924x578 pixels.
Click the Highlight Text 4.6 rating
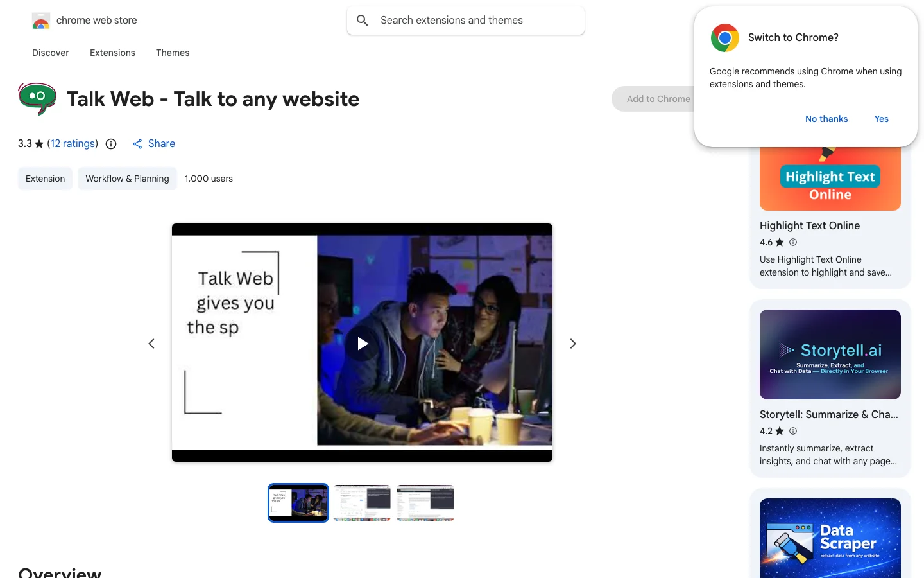click(766, 242)
